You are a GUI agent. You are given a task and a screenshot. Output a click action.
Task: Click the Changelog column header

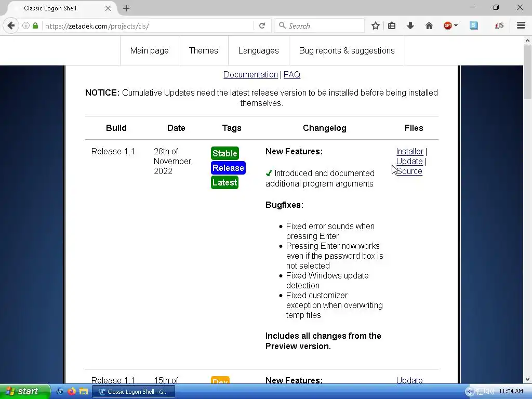click(x=324, y=128)
